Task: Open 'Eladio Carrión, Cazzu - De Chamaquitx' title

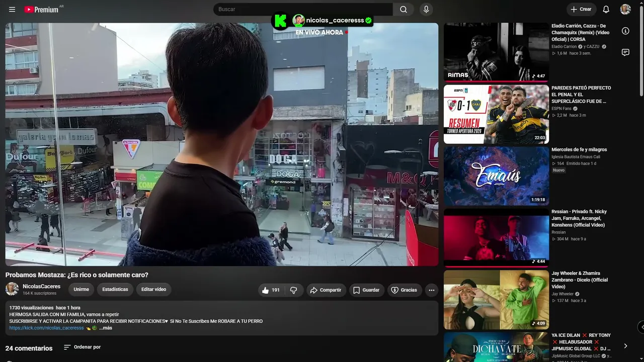Action: [581, 32]
